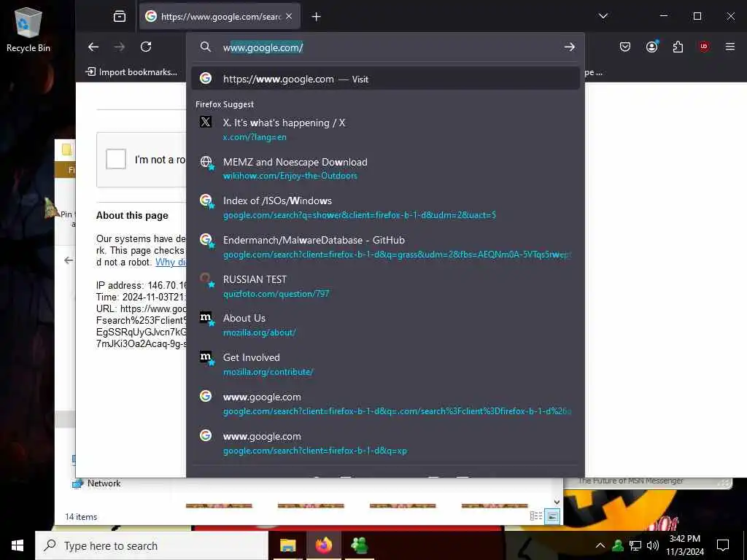Select RUSSIAN TEST bookmark suggestion
747x560 pixels.
385,286
